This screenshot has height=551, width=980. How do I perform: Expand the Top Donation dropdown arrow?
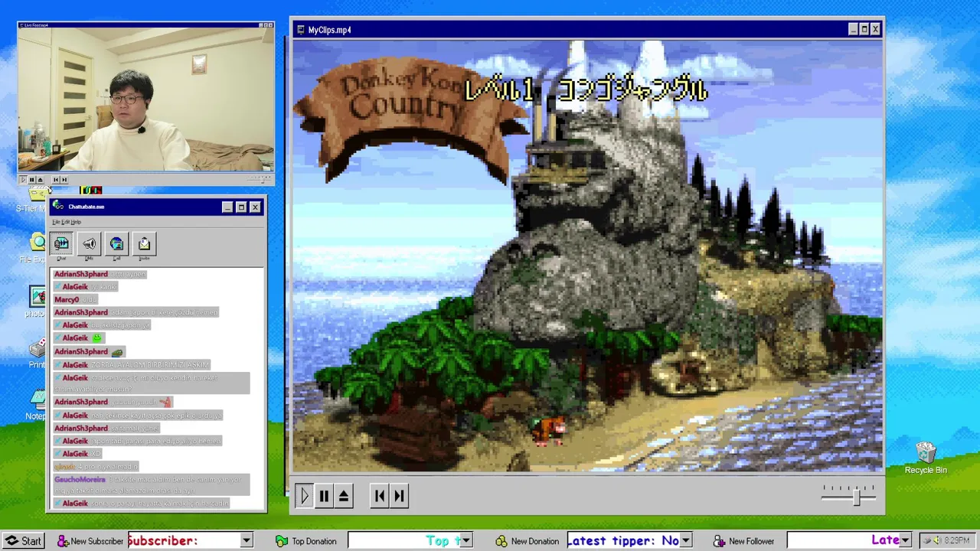[x=465, y=541]
